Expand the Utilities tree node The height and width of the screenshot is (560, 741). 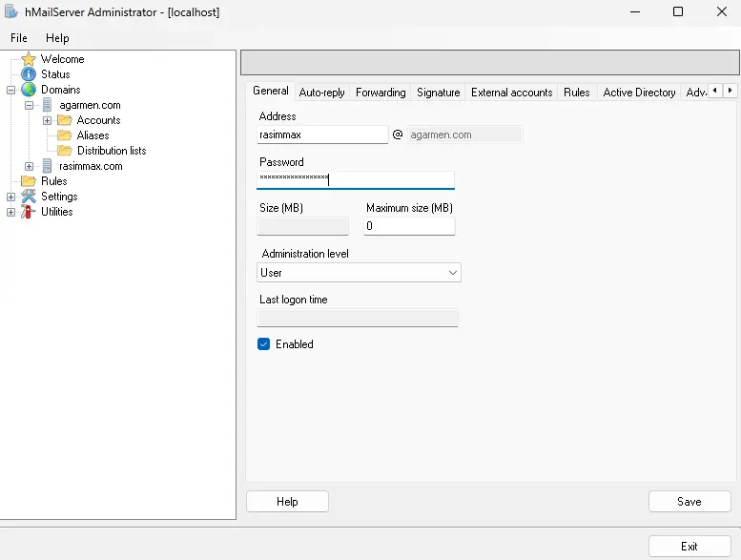click(10, 212)
